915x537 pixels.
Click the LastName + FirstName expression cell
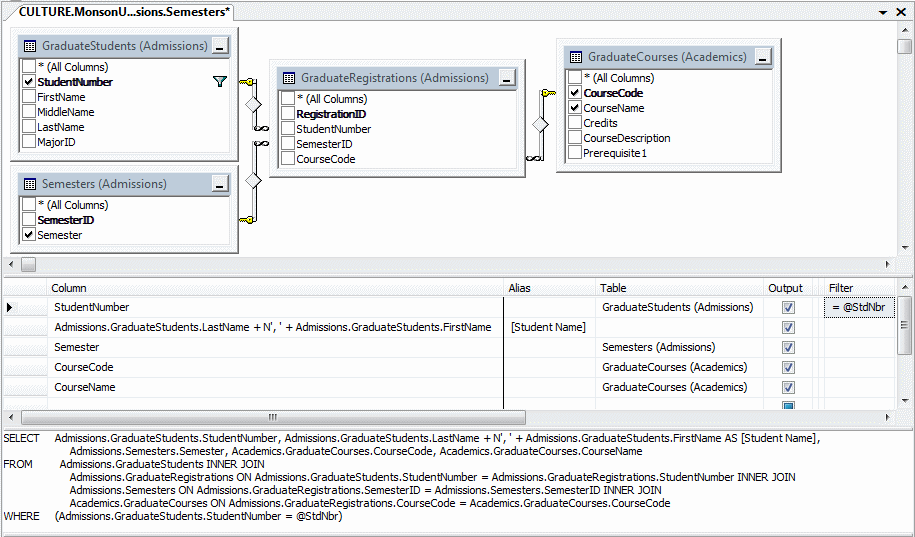click(275, 327)
